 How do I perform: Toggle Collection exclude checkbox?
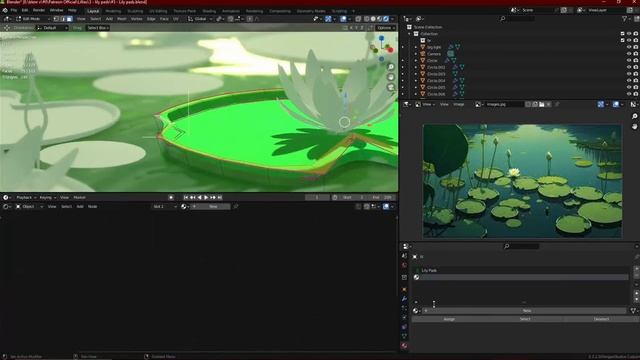point(622,34)
